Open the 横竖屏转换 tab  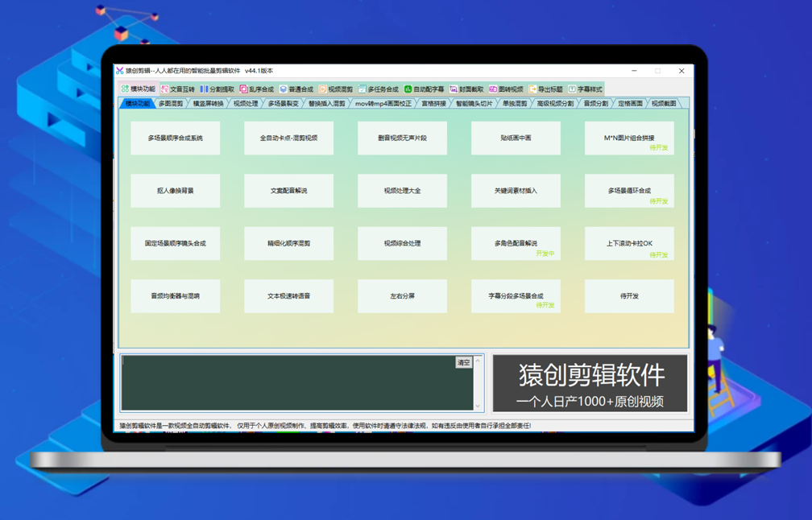pyautogui.click(x=208, y=104)
